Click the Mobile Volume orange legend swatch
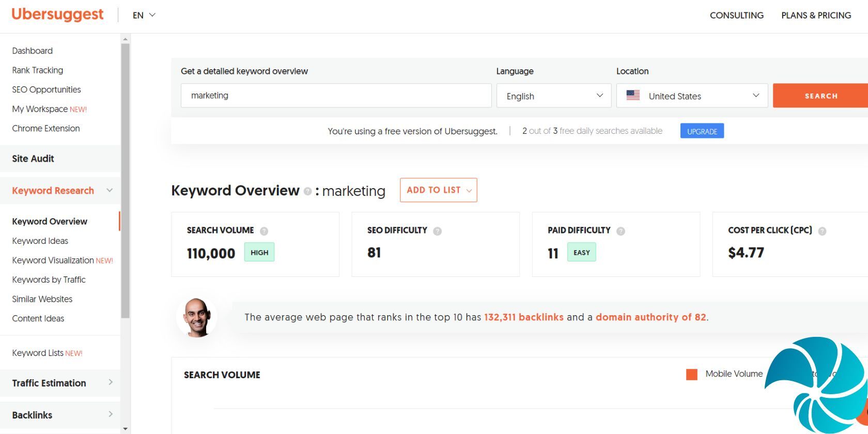868x434 pixels. tap(691, 374)
